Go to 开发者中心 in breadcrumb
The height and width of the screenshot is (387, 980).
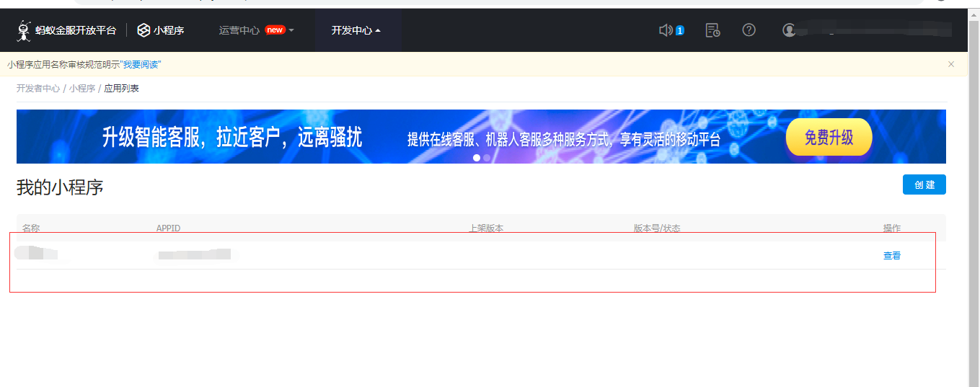coord(38,89)
